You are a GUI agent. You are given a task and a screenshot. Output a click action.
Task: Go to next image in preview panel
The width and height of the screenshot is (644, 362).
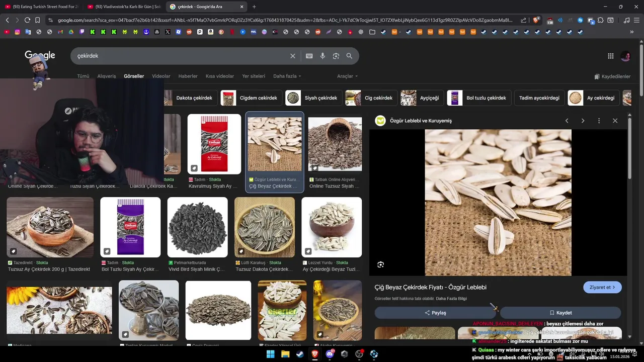click(583, 121)
